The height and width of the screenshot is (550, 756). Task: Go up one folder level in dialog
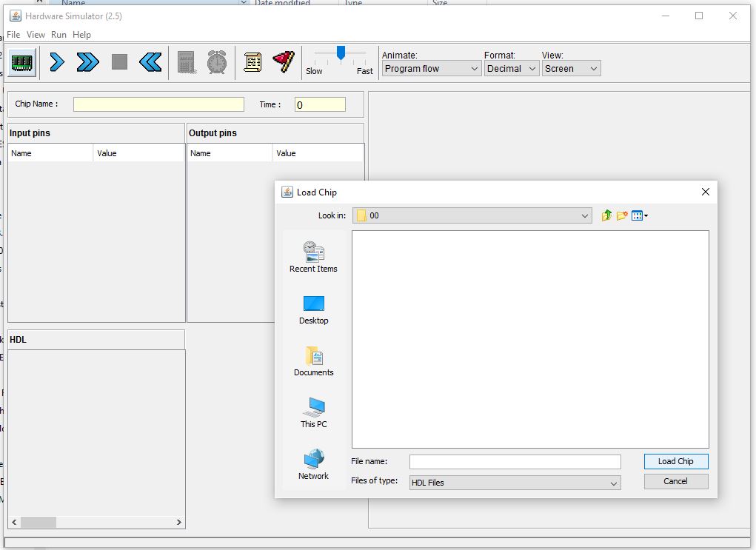pyautogui.click(x=606, y=215)
